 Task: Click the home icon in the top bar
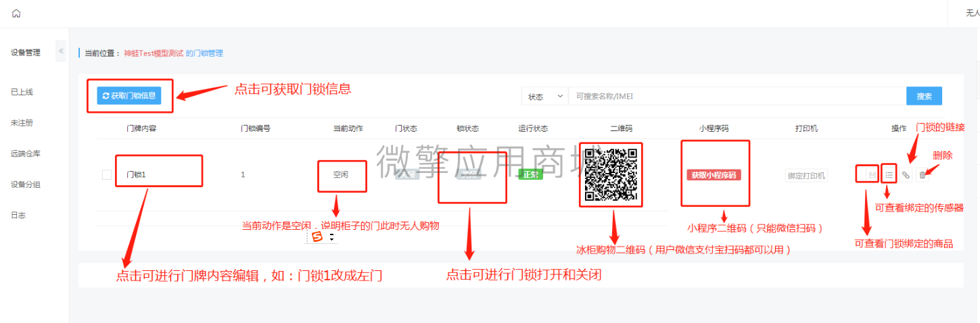(16, 14)
